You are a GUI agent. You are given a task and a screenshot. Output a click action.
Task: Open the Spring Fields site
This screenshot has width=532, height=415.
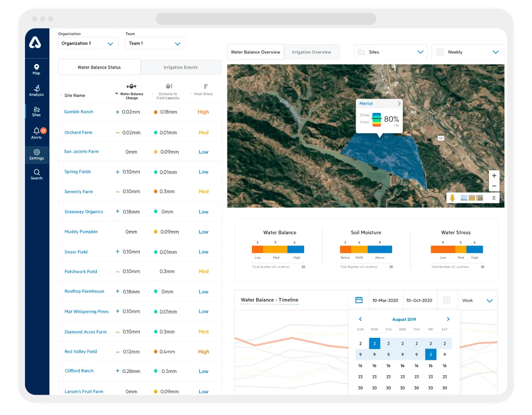click(x=78, y=172)
